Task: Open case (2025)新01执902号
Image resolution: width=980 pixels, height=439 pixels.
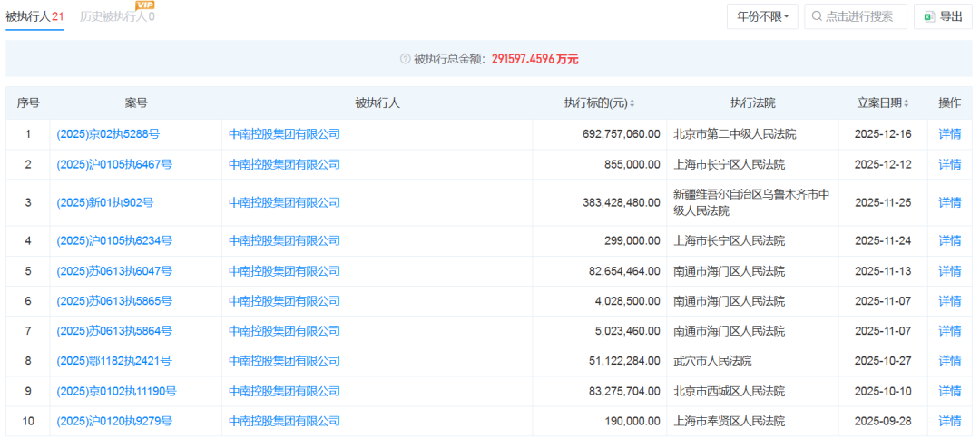Action: [104, 202]
